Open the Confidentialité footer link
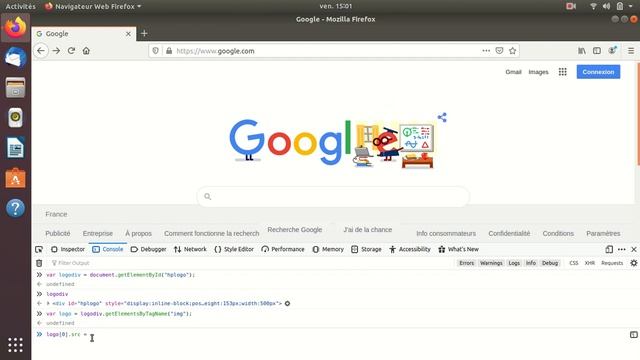 (509, 233)
